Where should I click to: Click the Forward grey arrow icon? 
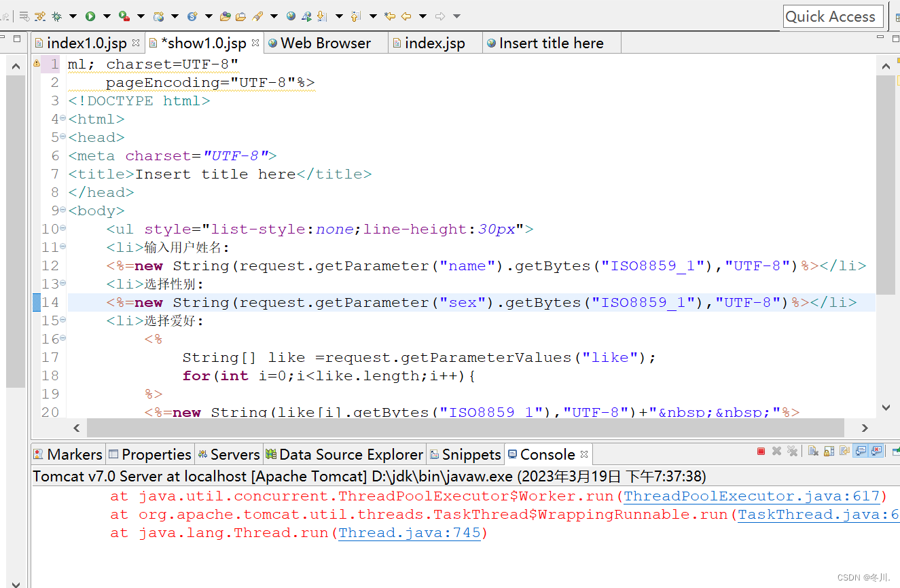coord(439,16)
